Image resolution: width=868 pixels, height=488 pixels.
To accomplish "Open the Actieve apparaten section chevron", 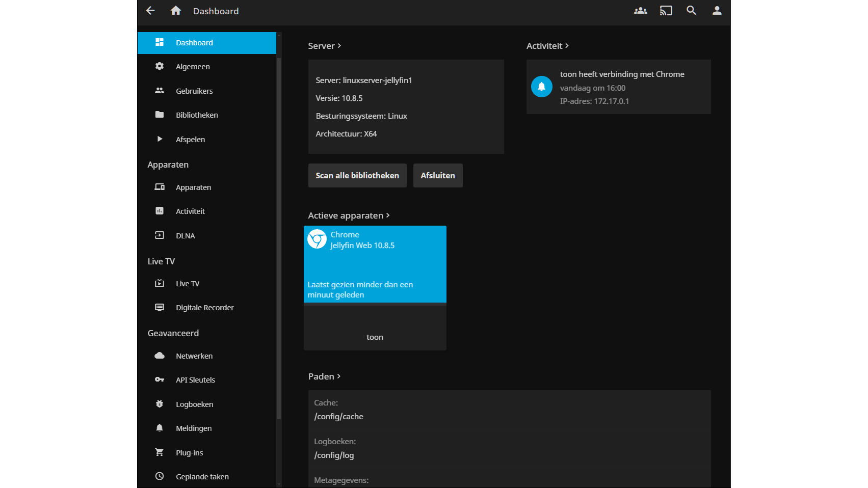I will (387, 215).
